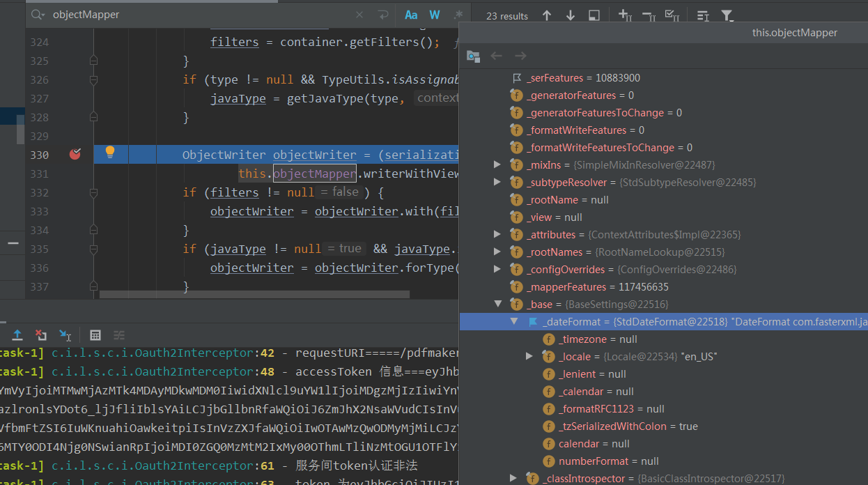Edit the objectMapper search field
The width and height of the screenshot is (868, 485).
(202, 15)
